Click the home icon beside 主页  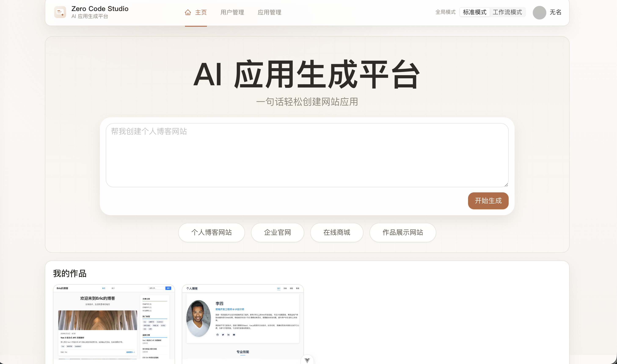[x=188, y=12]
